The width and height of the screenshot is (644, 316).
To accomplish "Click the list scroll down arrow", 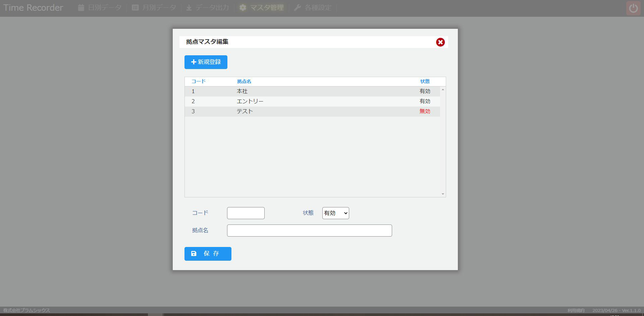I will [x=443, y=194].
